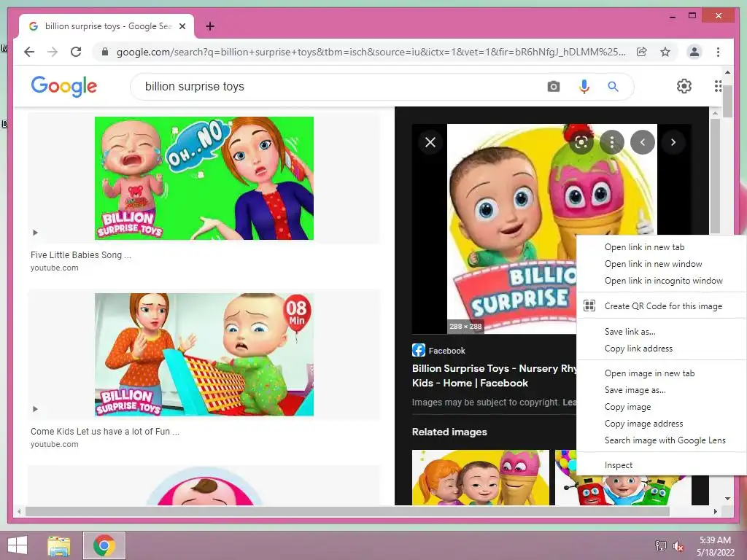Open Google quick settings gear
The height and width of the screenshot is (560, 747).
coord(684,86)
